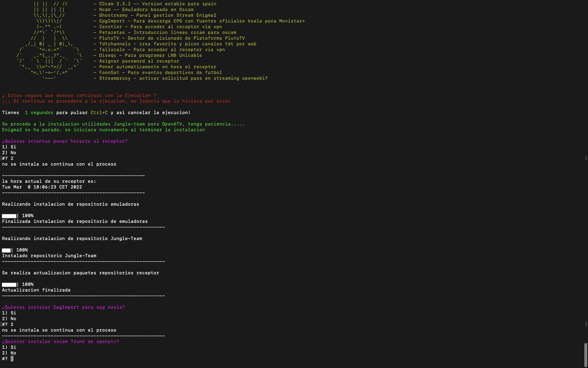Click the "FoonSat" feature line

tap(160, 72)
